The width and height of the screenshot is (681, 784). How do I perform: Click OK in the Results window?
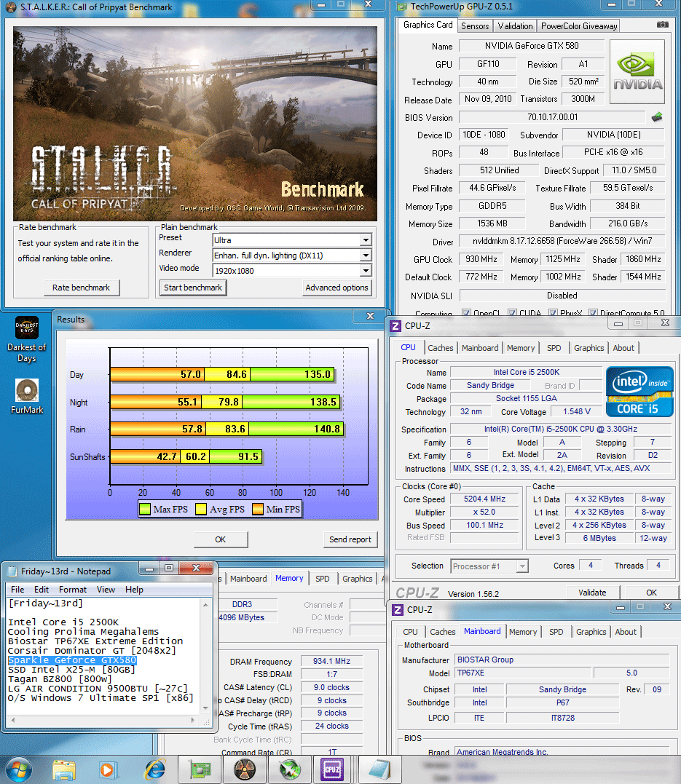point(220,539)
